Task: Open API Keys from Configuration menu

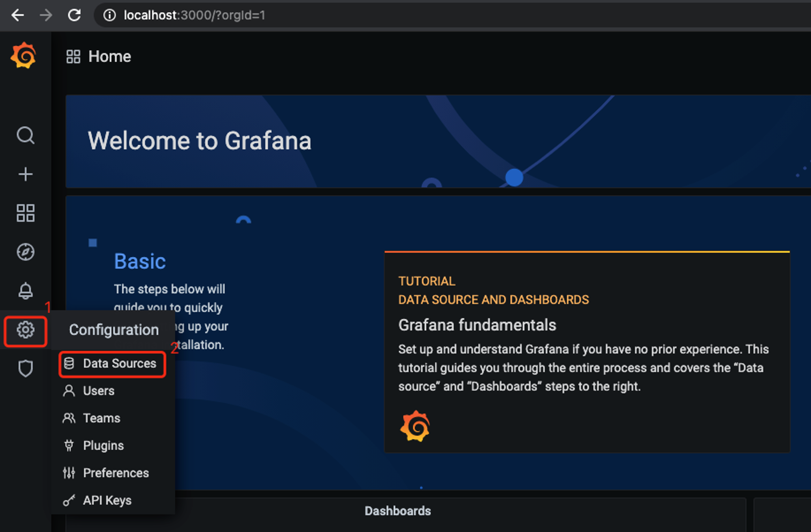Action: [113, 500]
